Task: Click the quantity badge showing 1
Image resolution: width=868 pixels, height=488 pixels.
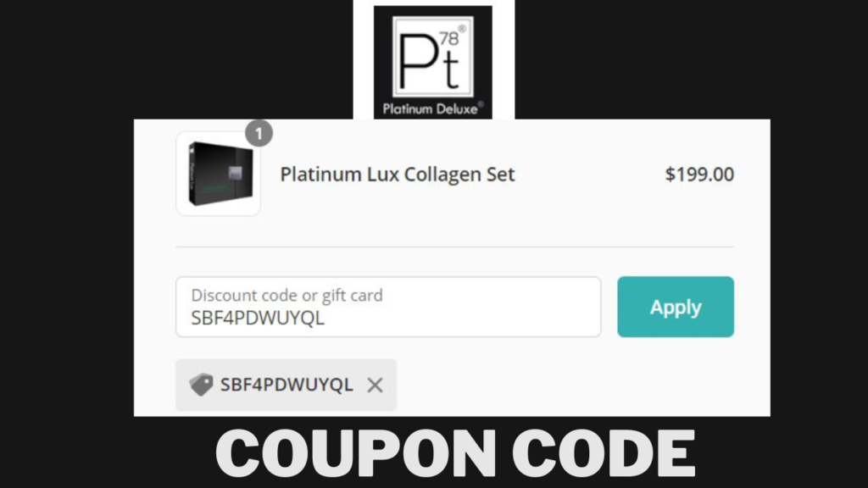Action: pos(259,133)
